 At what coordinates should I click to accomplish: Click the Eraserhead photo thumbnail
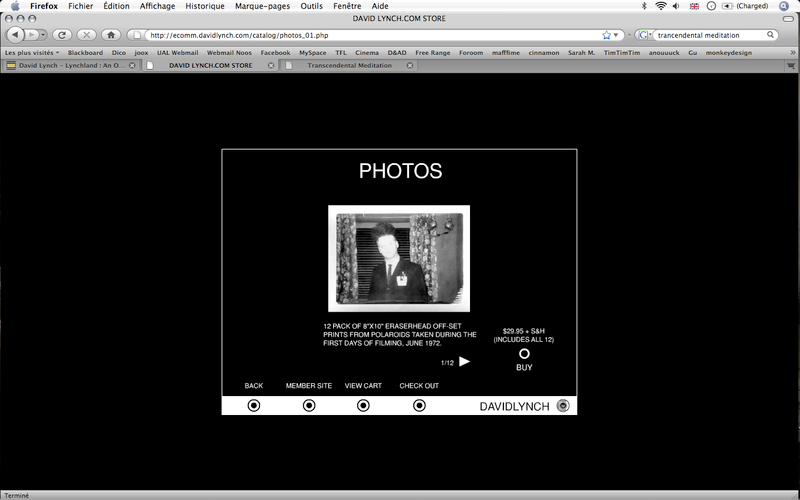pyautogui.click(x=399, y=259)
